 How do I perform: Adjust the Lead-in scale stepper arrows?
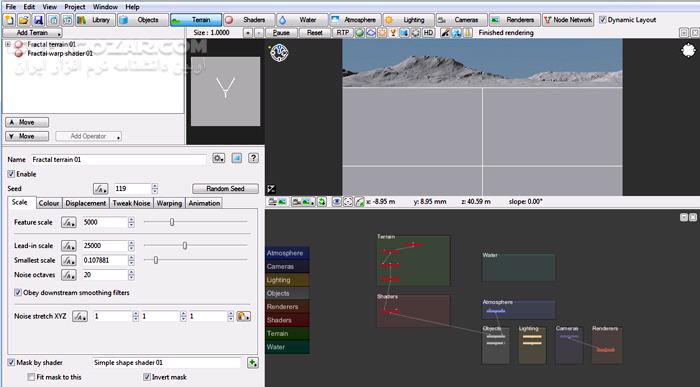pyautogui.click(x=131, y=246)
